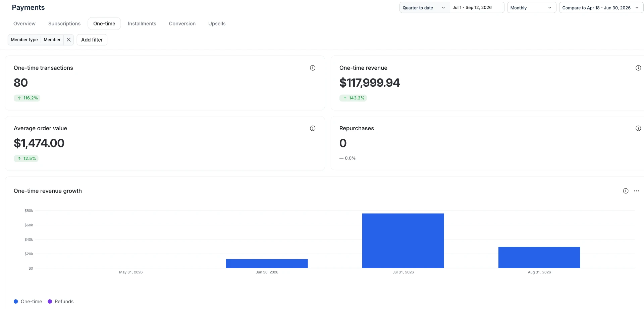
Task: Click the Aug 31, 2026 revenue bar
Action: tap(539, 258)
